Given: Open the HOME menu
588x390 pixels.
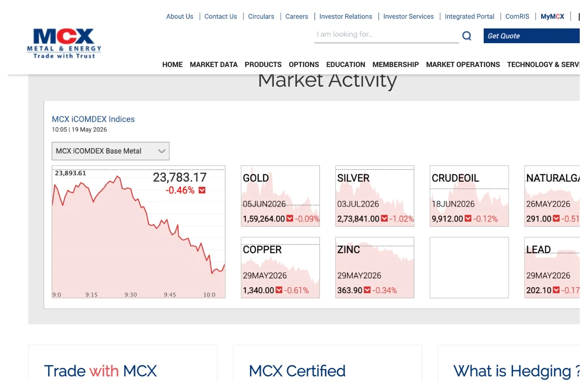Looking at the screenshot, I should point(172,65).
